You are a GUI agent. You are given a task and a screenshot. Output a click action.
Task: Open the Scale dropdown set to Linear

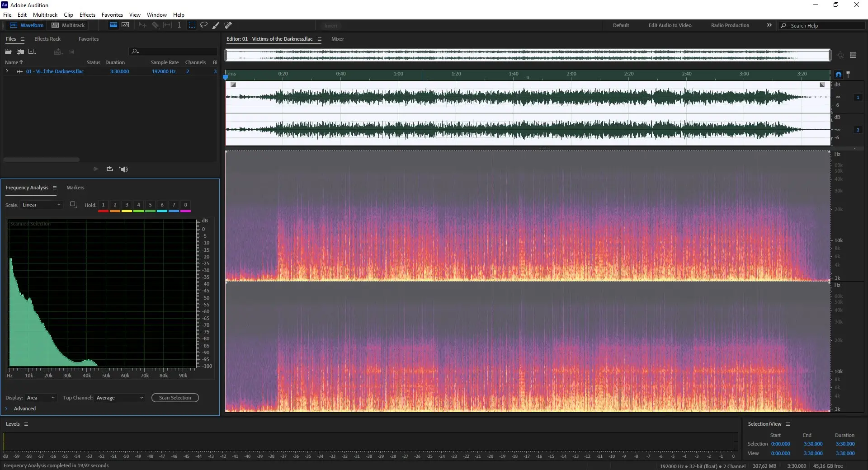coord(41,205)
